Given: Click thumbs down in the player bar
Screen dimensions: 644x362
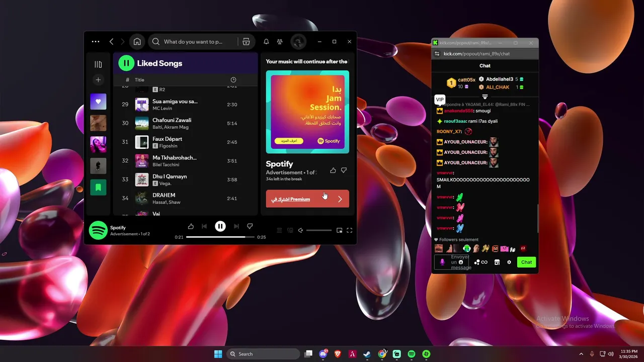Looking at the screenshot, I should 250,226.
